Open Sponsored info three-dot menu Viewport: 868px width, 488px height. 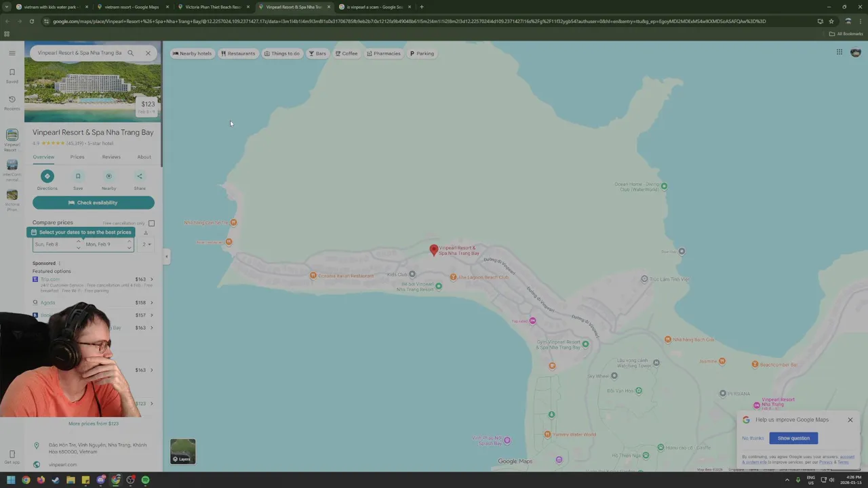(x=60, y=263)
